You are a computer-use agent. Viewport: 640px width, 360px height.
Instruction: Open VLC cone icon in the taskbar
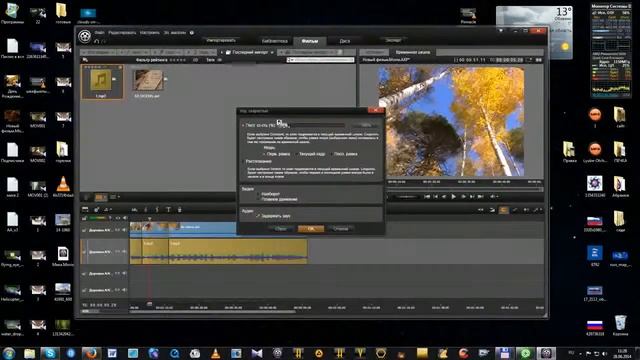click(216, 353)
